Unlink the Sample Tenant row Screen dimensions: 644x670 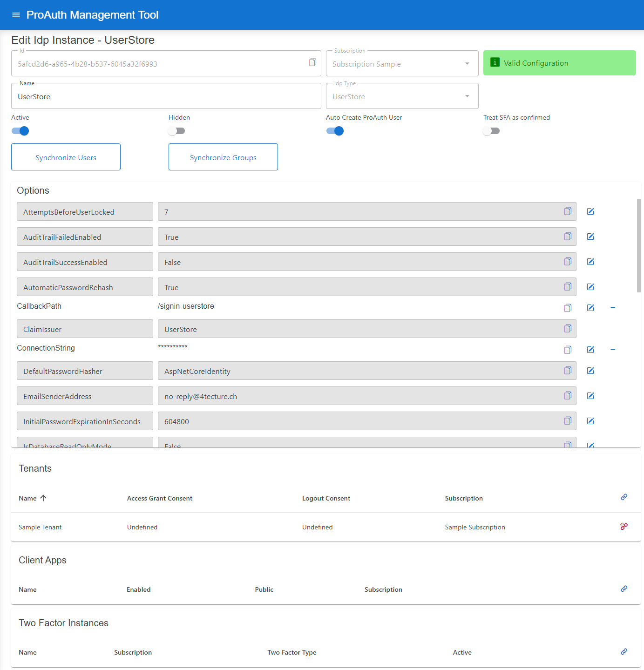coord(624,527)
